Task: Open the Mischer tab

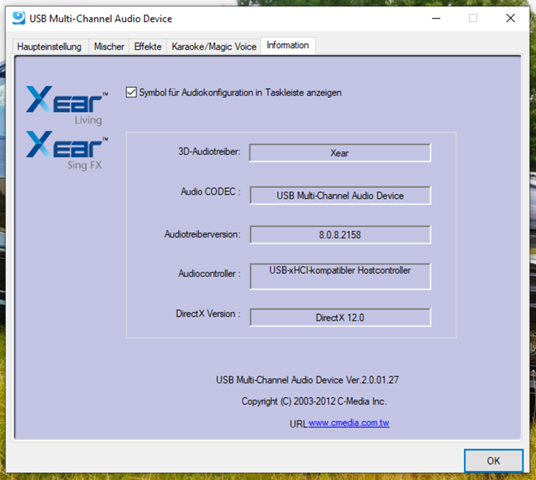Action: (x=109, y=46)
